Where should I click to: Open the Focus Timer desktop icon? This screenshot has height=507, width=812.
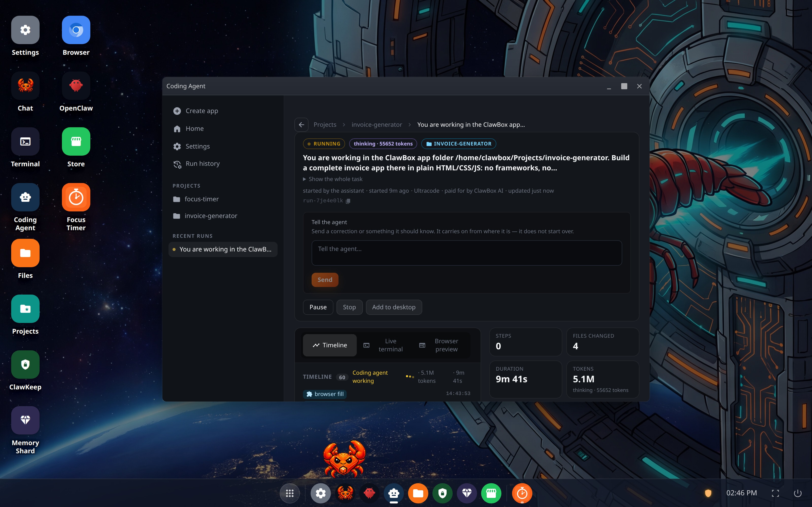[x=76, y=207]
